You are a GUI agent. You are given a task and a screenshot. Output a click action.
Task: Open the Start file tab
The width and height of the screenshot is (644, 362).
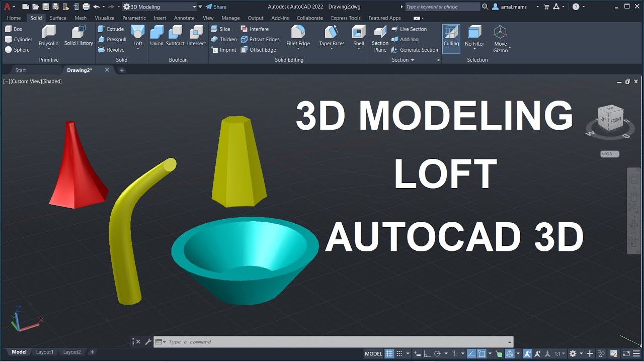click(x=21, y=70)
